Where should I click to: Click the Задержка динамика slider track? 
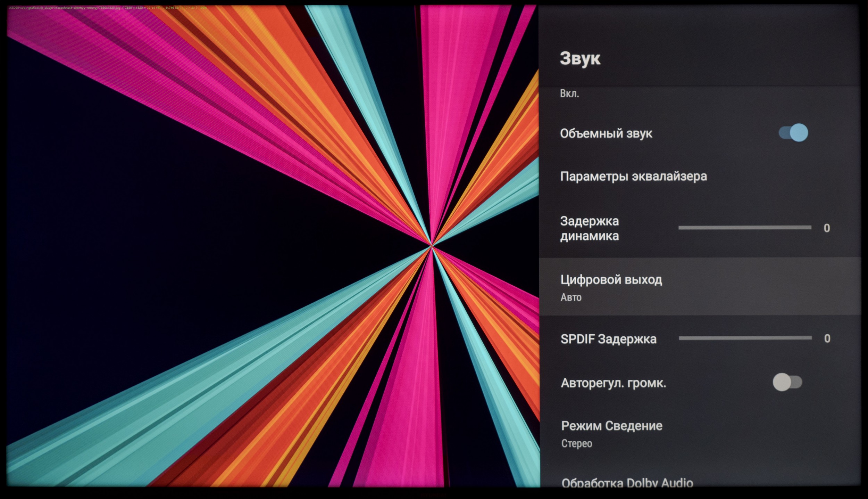click(745, 228)
